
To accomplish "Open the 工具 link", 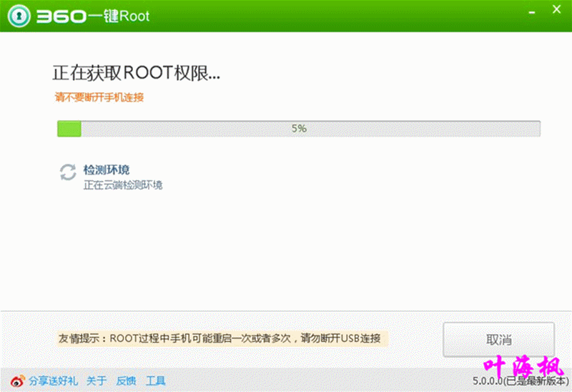I will click(x=156, y=381).
